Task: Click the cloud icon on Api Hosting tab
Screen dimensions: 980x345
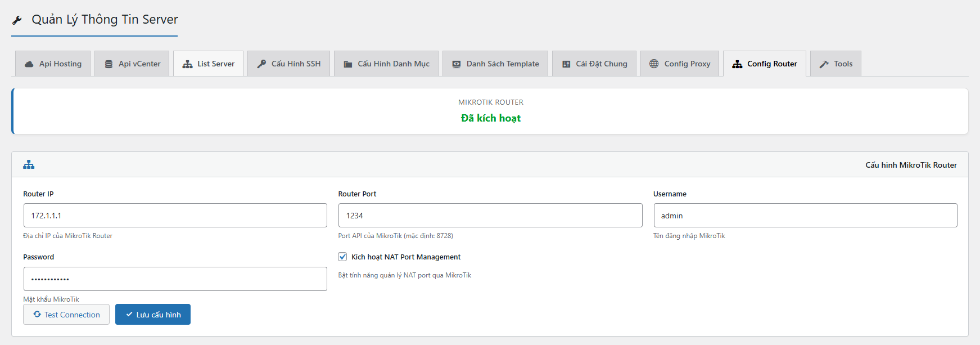Action: pyautogui.click(x=29, y=64)
